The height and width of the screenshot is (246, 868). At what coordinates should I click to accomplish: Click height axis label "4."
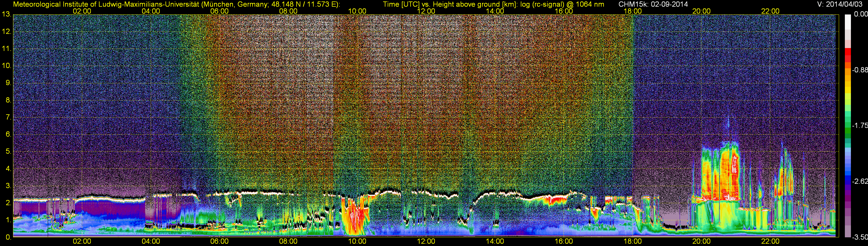click(x=9, y=168)
